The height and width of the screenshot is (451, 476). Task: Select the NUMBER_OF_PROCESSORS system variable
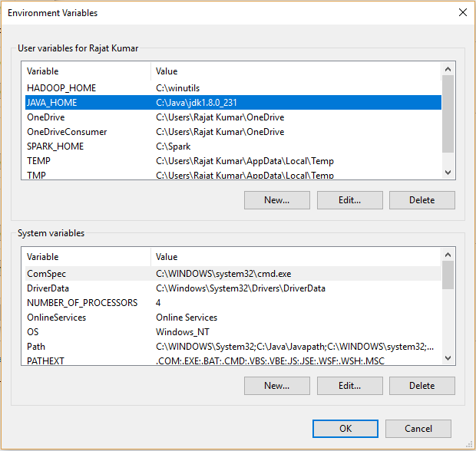click(x=82, y=303)
